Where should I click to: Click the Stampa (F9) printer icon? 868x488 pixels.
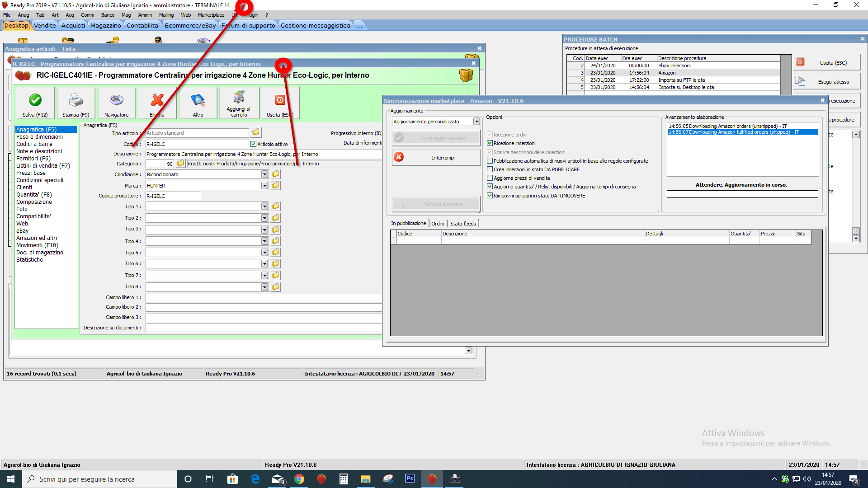pos(75,100)
